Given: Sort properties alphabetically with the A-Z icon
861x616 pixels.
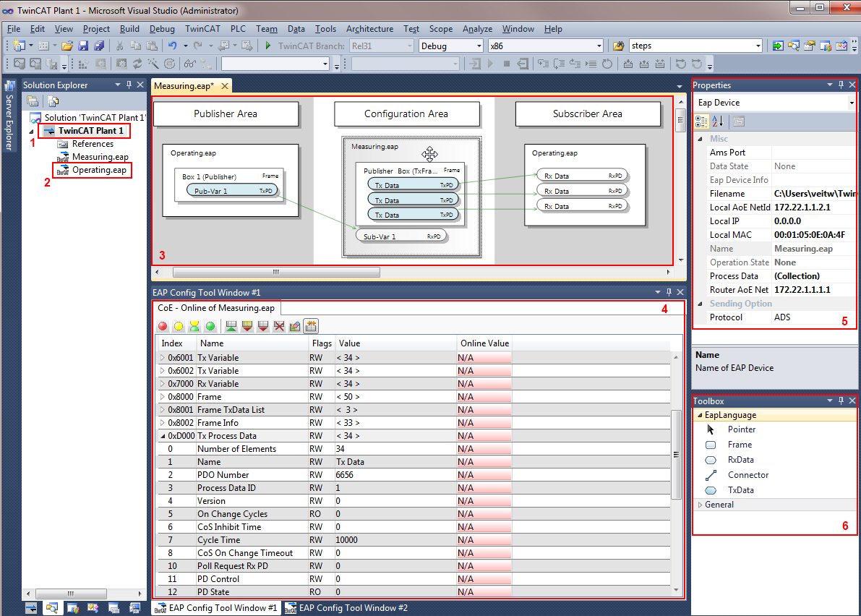Looking at the screenshot, I should (x=718, y=121).
